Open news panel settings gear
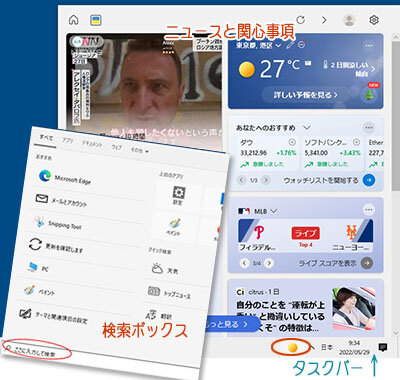 pos(374,20)
